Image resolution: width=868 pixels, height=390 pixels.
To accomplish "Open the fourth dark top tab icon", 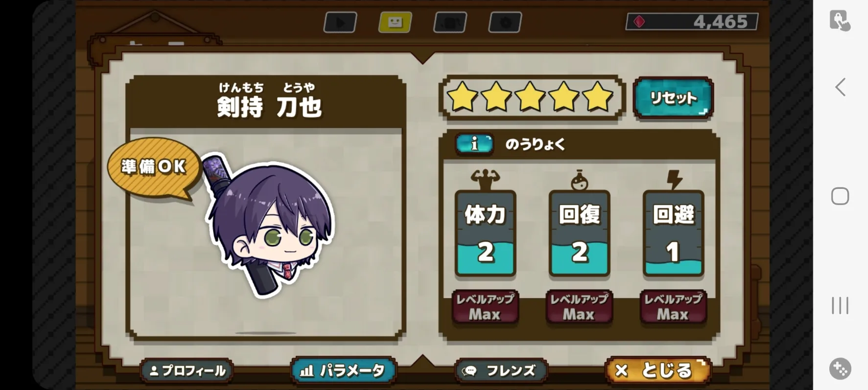I will click(x=505, y=22).
